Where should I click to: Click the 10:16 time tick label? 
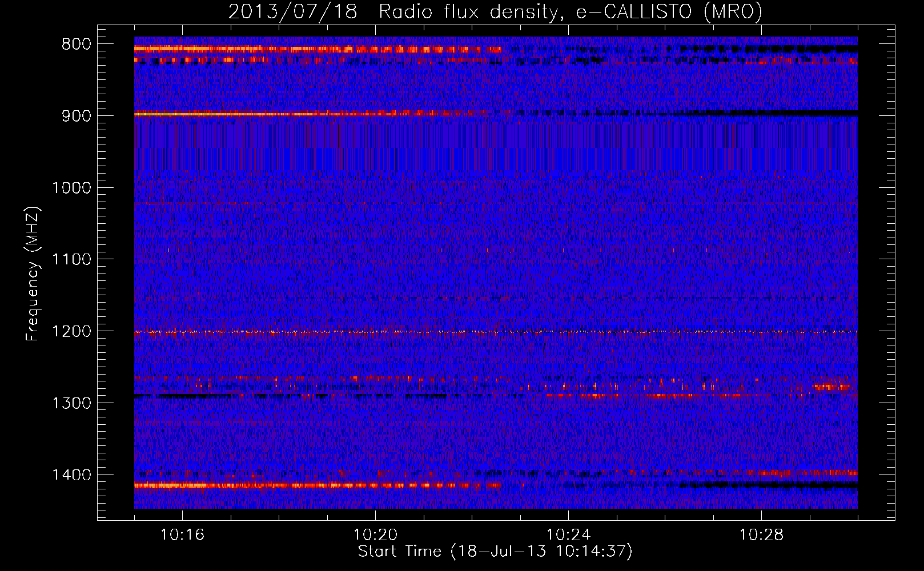coord(182,535)
